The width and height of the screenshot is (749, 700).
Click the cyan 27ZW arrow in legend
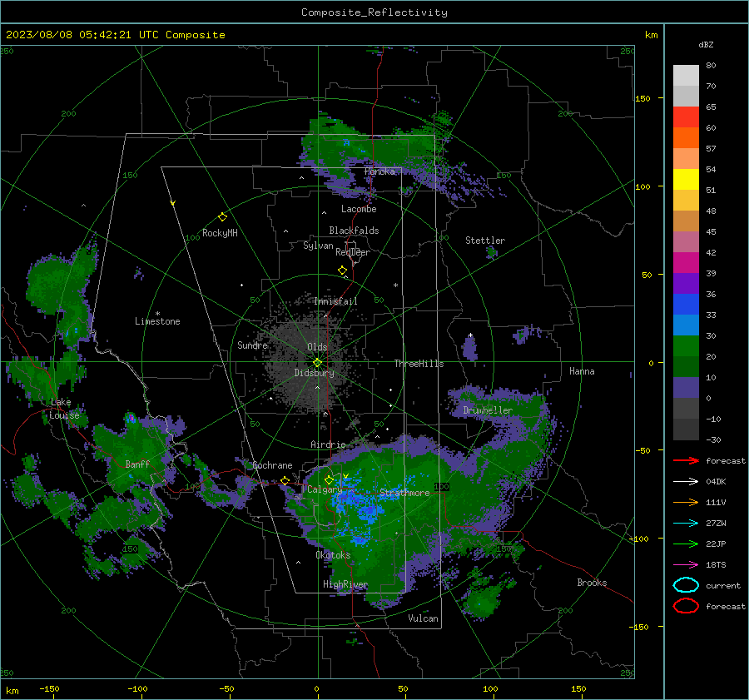pos(686,524)
